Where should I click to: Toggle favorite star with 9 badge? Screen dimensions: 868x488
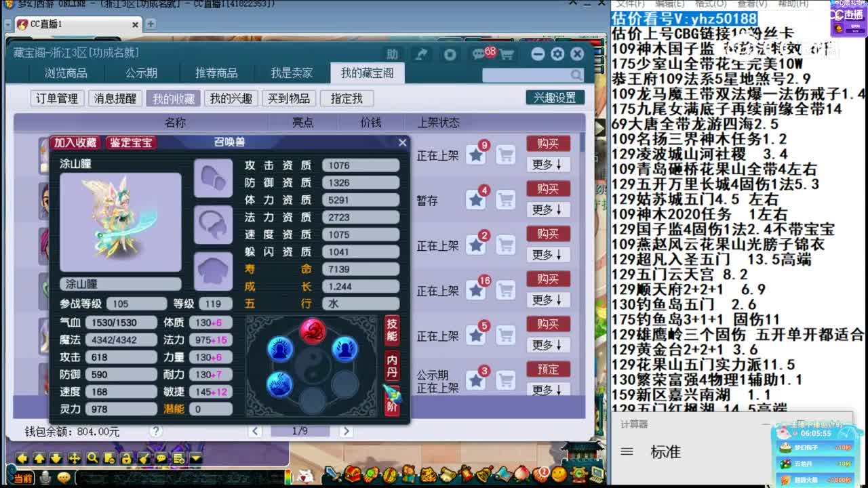pyautogui.click(x=476, y=155)
